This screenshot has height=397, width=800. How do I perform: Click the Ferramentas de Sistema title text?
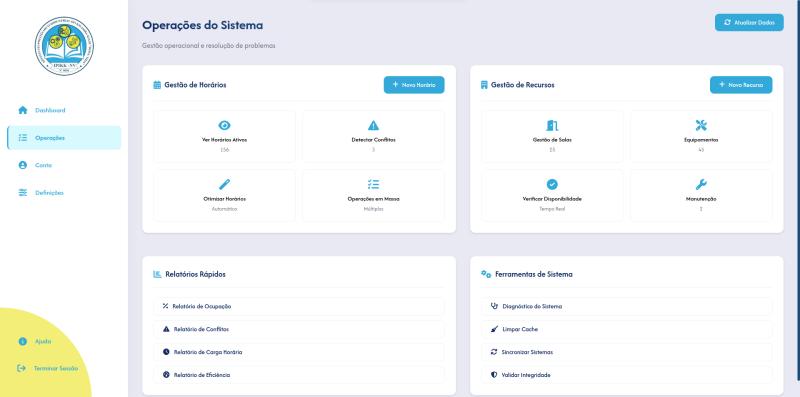tap(534, 275)
